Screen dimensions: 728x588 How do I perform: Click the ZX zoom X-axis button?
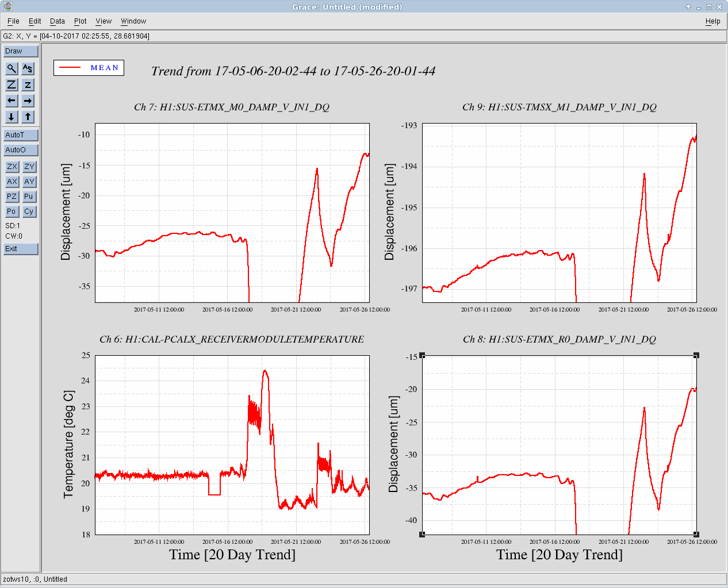point(12,167)
